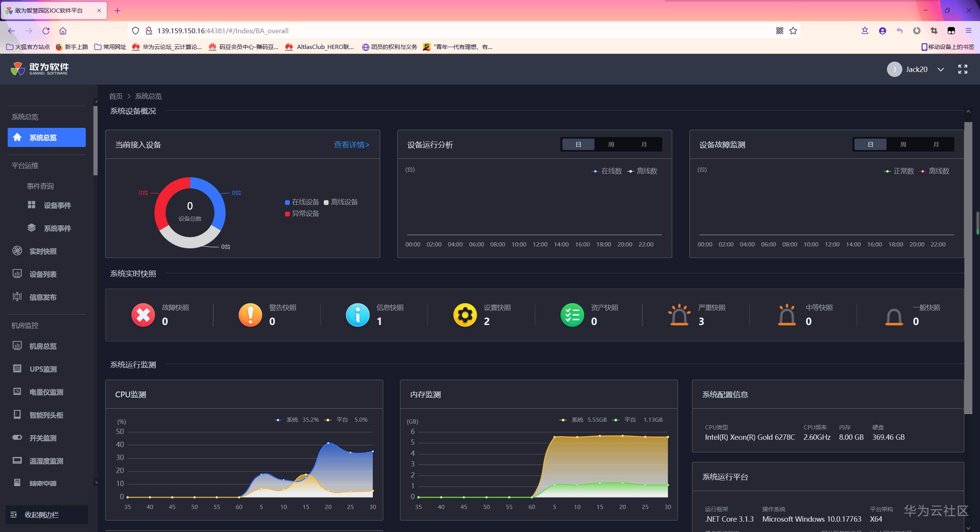Screen dimensions: 980x532
Task: Click the yellow settings snapshot gear icon
Action: 465,315
